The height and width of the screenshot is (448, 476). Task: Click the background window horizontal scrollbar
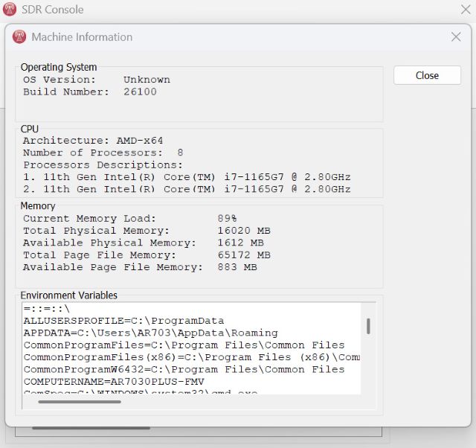(x=91, y=428)
